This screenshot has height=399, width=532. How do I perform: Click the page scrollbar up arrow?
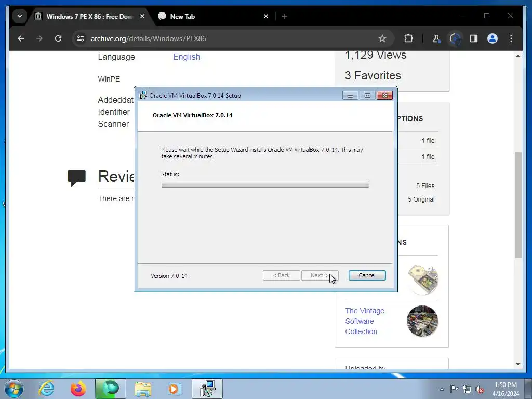518,55
